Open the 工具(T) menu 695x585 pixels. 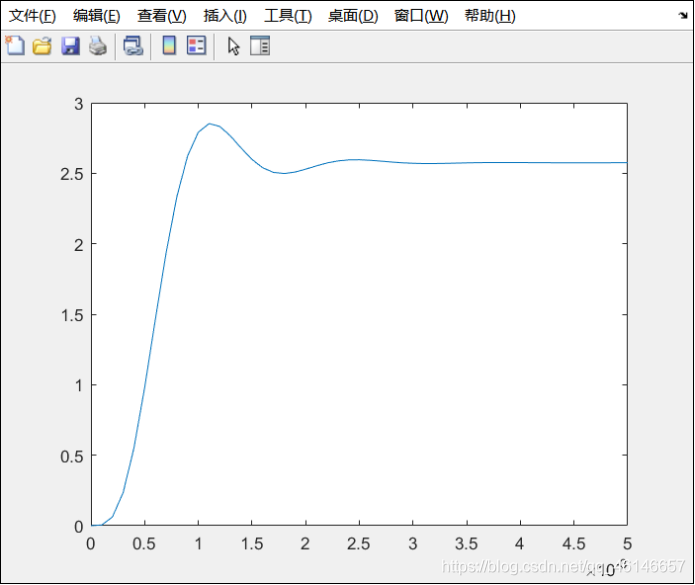click(288, 16)
